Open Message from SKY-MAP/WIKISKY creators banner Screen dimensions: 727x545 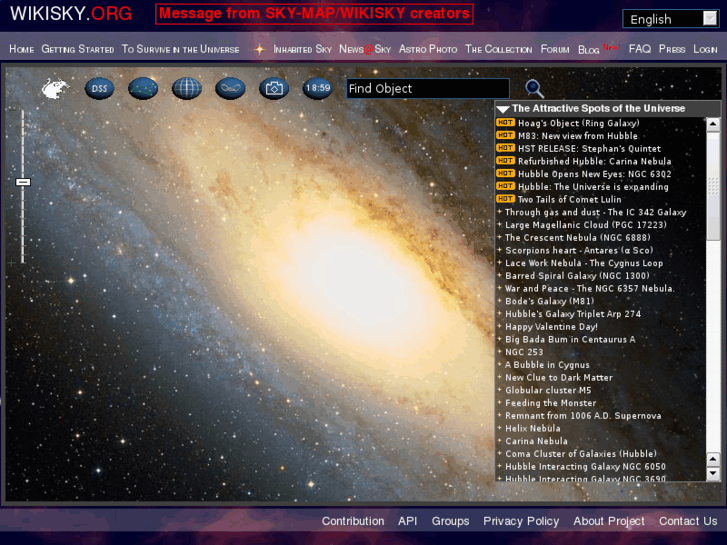(314, 13)
